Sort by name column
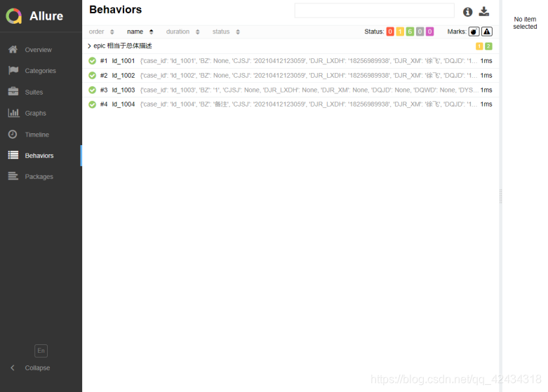548x392 pixels. pos(140,32)
